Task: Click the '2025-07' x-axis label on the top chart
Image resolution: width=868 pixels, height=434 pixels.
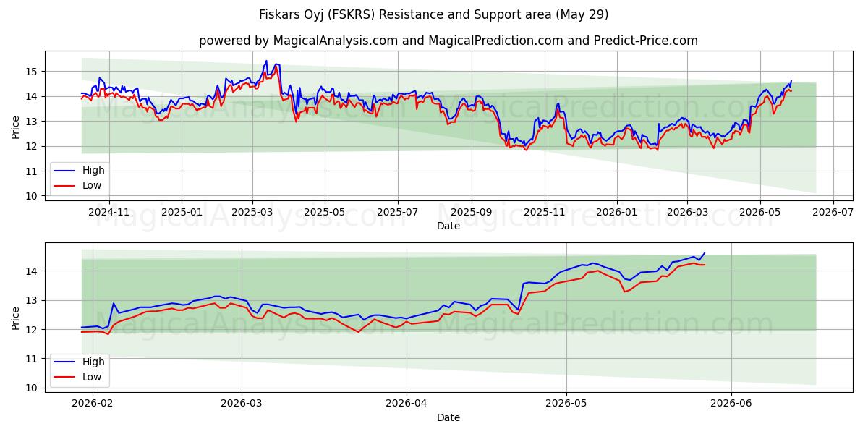Action: coord(397,213)
